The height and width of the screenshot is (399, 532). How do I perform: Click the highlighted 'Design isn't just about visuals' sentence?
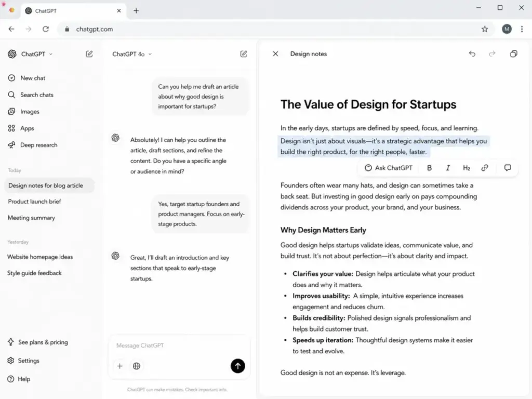[x=383, y=146]
